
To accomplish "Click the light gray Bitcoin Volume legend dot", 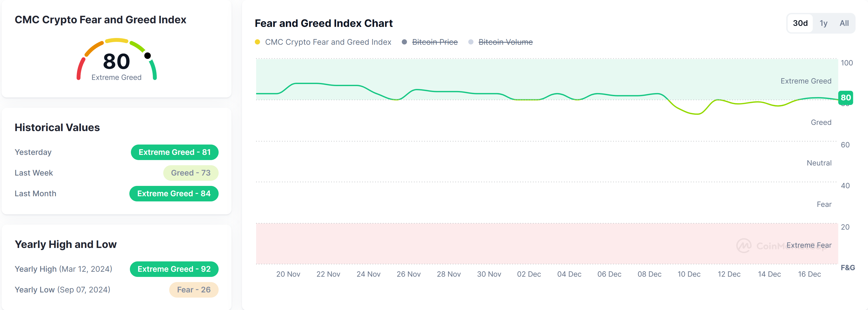I will 471,42.
